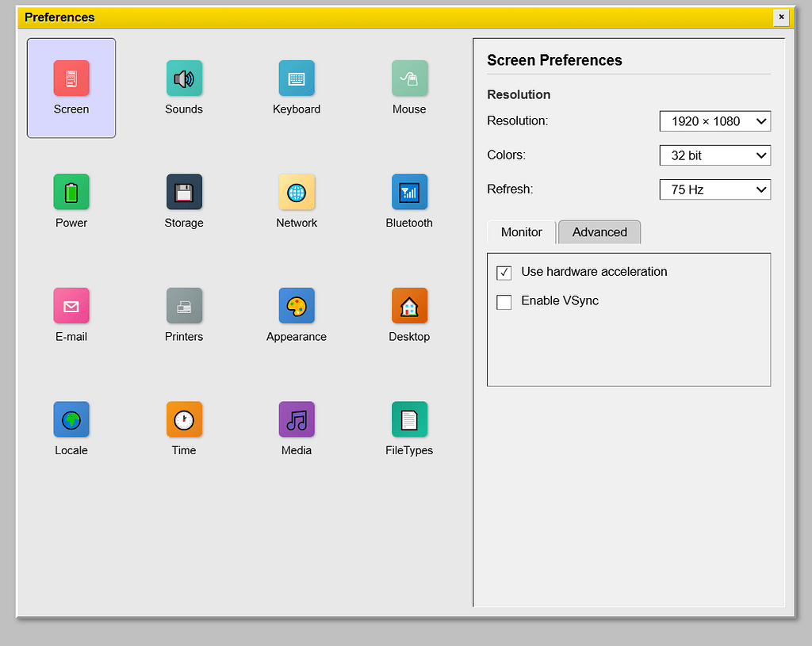Close the Preferences window
Image resolution: width=812 pixels, height=646 pixels.
coord(781,17)
